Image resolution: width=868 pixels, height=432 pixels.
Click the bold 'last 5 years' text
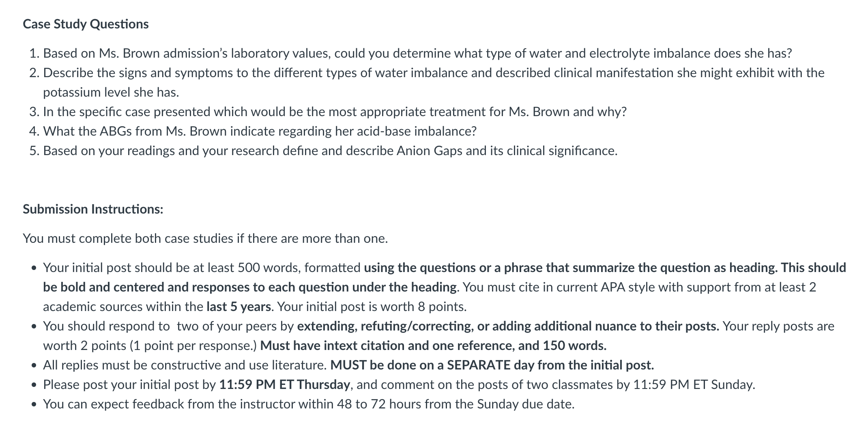coord(238,307)
